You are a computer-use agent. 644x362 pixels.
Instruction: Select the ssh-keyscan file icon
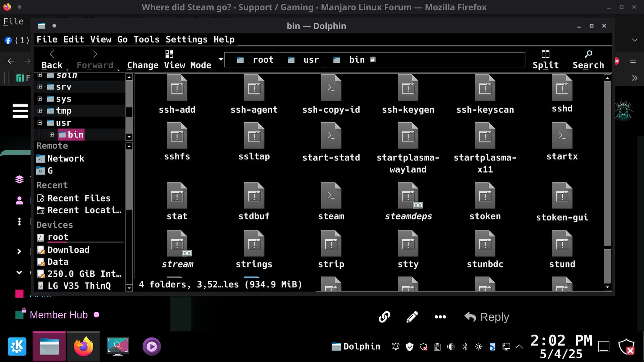click(x=485, y=88)
